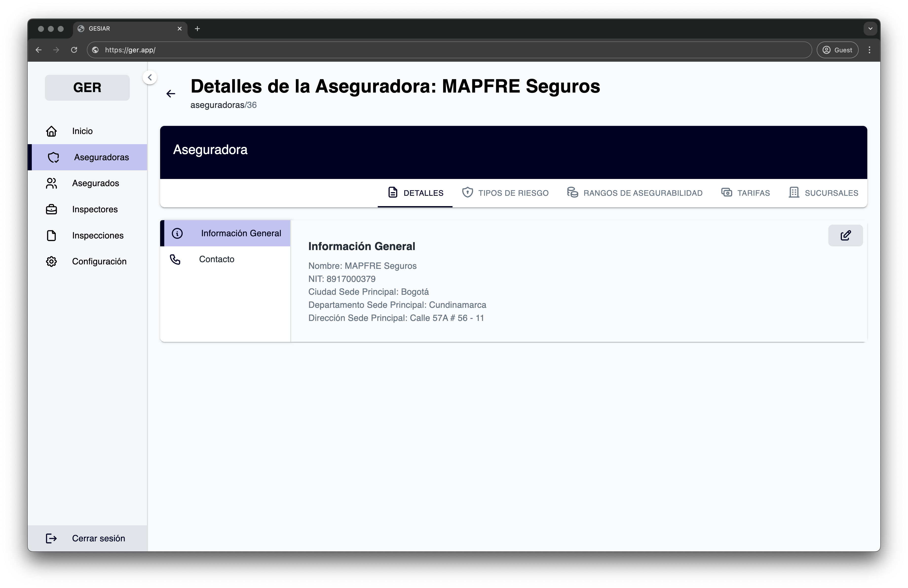Open Asegurados using the people icon

(52, 183)
